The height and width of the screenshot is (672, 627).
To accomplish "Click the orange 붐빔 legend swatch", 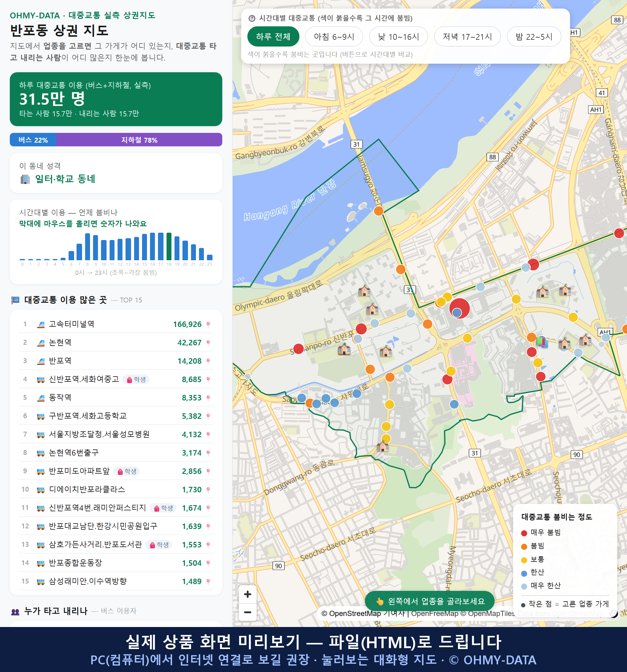I will 524,546.
